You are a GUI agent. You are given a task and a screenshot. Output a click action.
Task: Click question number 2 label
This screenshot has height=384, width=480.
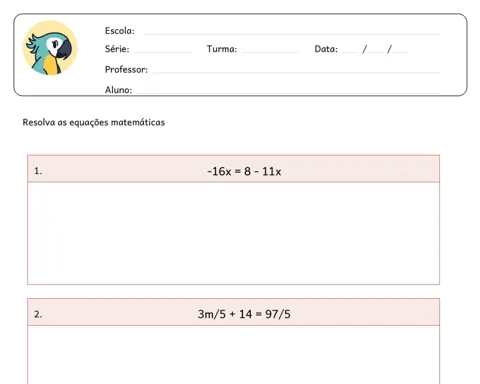click(38, 314)
